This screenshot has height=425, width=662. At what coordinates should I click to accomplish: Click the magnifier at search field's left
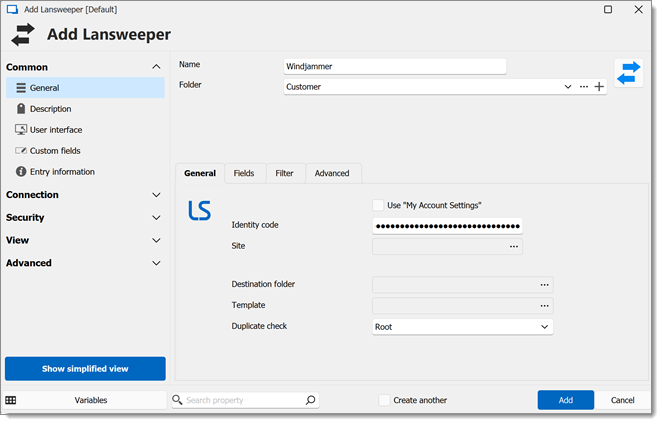(177, 400)
